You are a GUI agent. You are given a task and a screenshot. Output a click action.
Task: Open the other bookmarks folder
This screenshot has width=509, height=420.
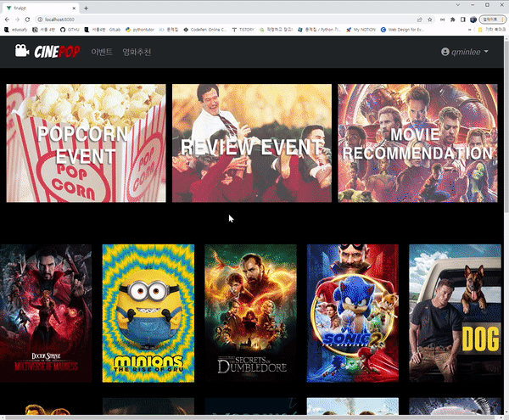[x=491, y=30]
